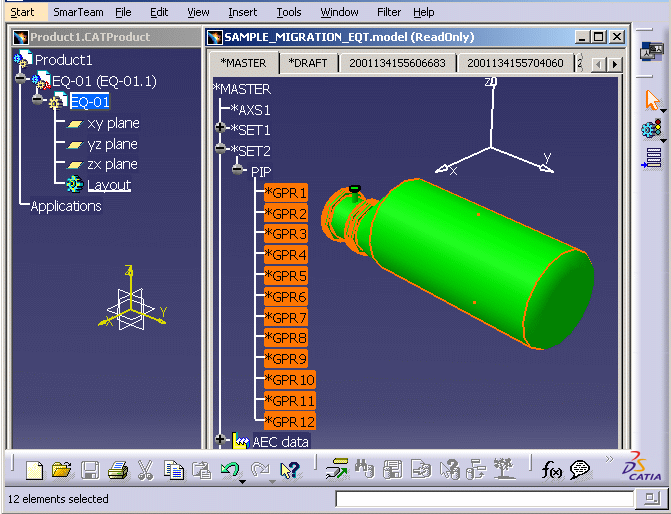Click the f(x) Formula icon
The image size is (671, 514).
click(552, 470)
